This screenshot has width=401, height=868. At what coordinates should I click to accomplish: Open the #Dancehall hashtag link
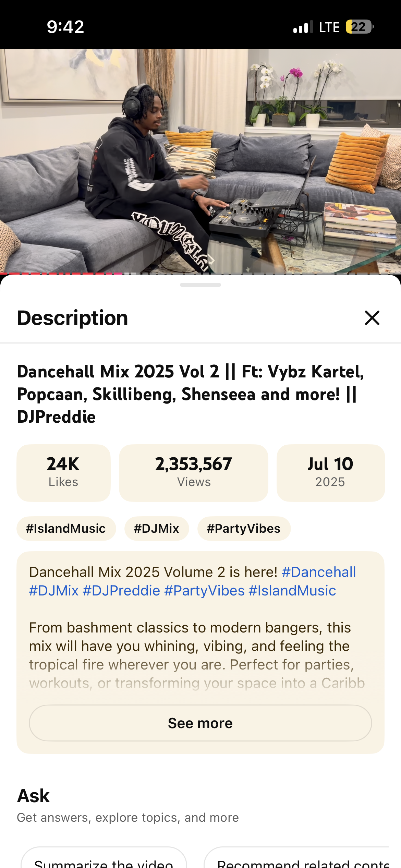click(319, 572)
